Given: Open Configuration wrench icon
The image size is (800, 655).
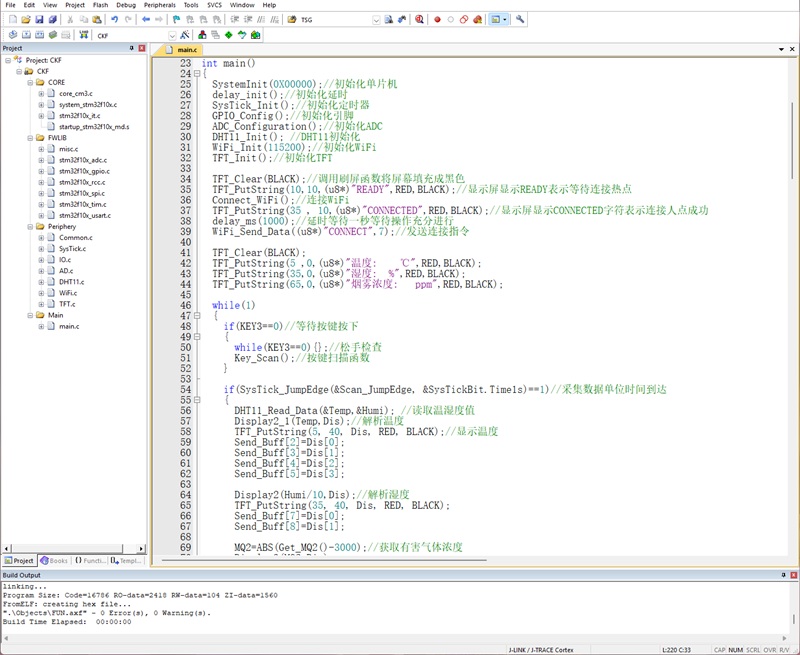Looking at the screenshot, I should [520, 19].
